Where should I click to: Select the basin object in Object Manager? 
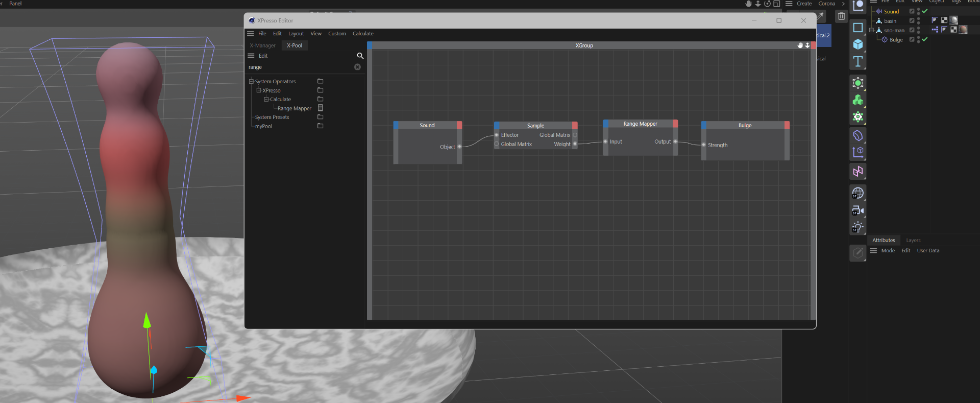pyautogui.click(x=890, y=21)
